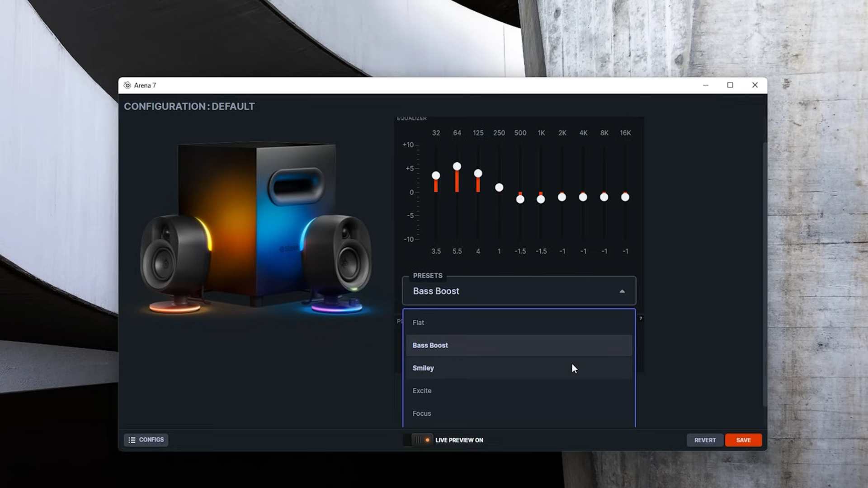The width and height of the screenshot is (868, 488).
Task: Select the Bass Boost preset option
Action: [519, 345]
